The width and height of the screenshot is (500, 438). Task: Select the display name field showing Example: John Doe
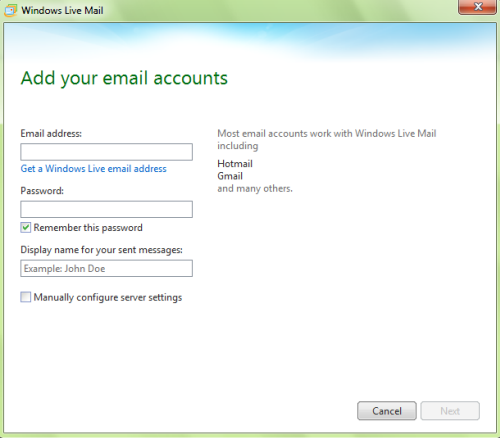(x=106, y=268)
